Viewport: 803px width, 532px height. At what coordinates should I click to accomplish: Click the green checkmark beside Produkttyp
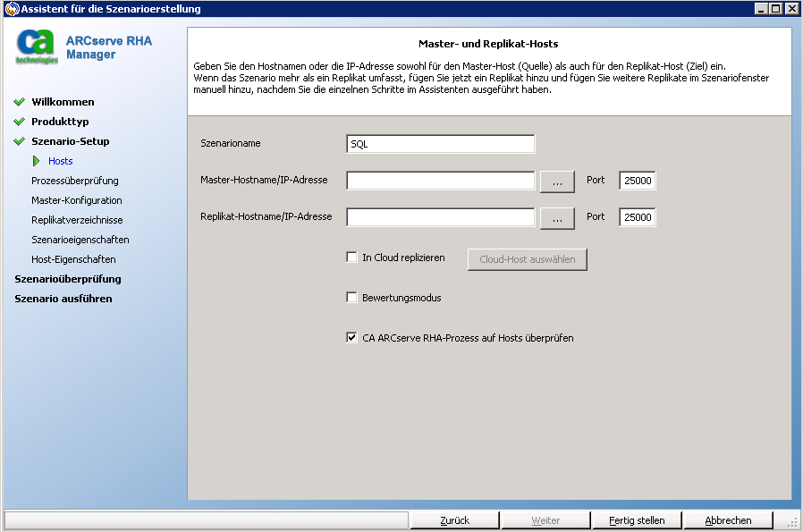20,122
